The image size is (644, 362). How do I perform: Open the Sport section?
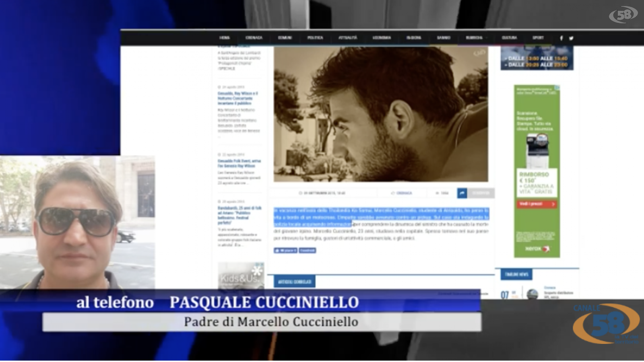[x=538, y=38]
